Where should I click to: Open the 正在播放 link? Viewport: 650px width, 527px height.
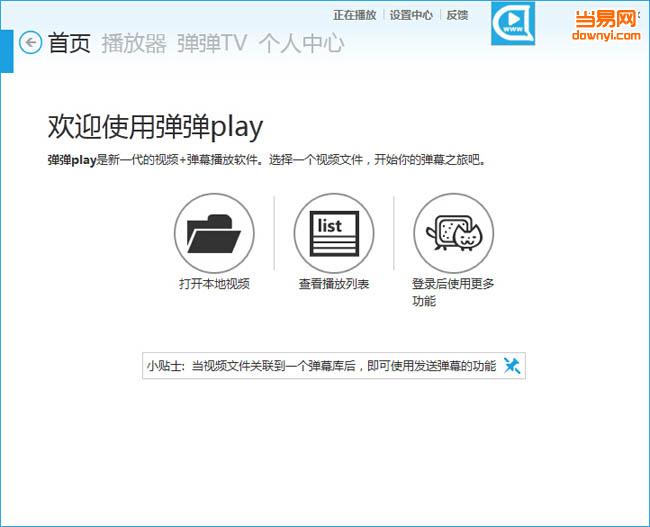coord(354,15)
